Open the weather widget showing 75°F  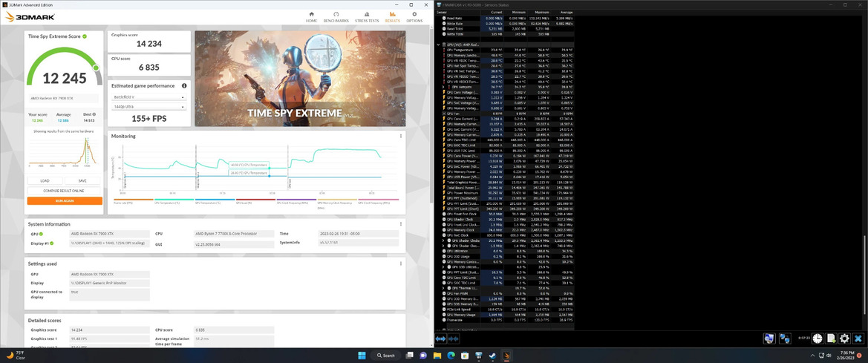pyautogui.click(x=15, y=355)
